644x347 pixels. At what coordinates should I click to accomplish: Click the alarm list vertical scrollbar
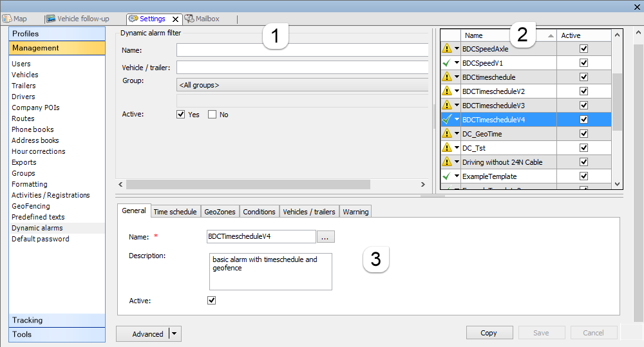617,102
